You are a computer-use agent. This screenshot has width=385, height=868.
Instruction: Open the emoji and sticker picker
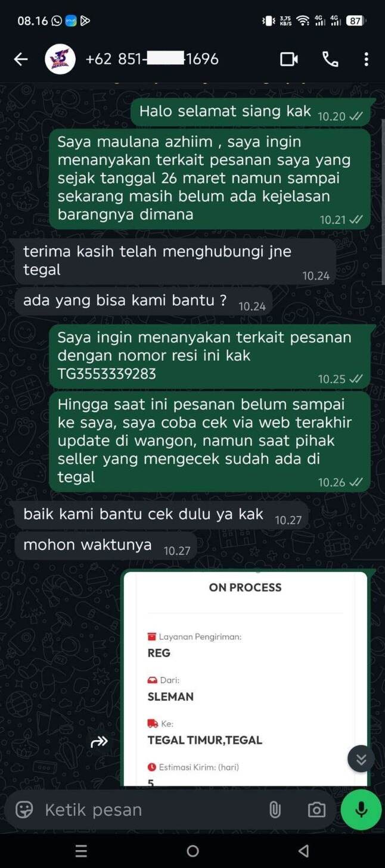(x=24, y=810)
